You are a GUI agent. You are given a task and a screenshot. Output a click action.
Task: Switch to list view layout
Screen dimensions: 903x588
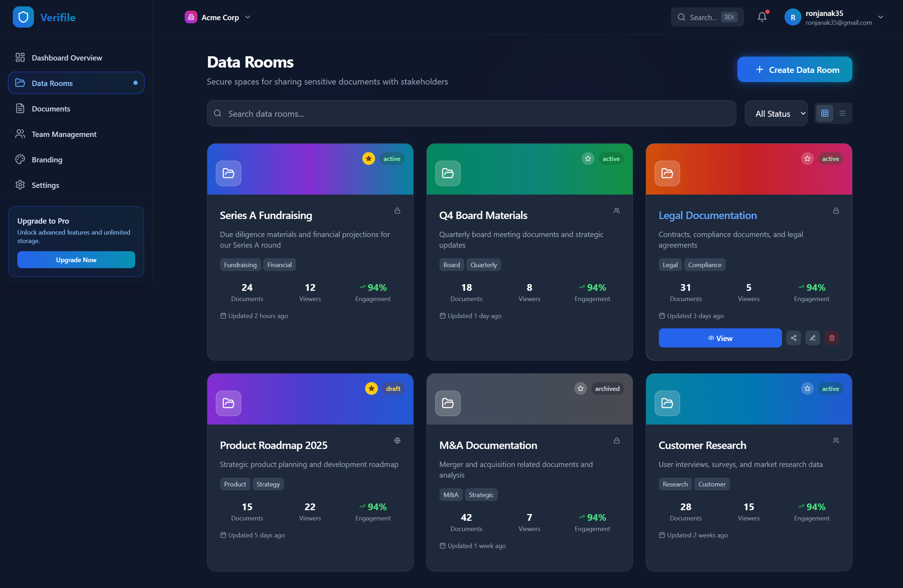click(x=842, y=114)
